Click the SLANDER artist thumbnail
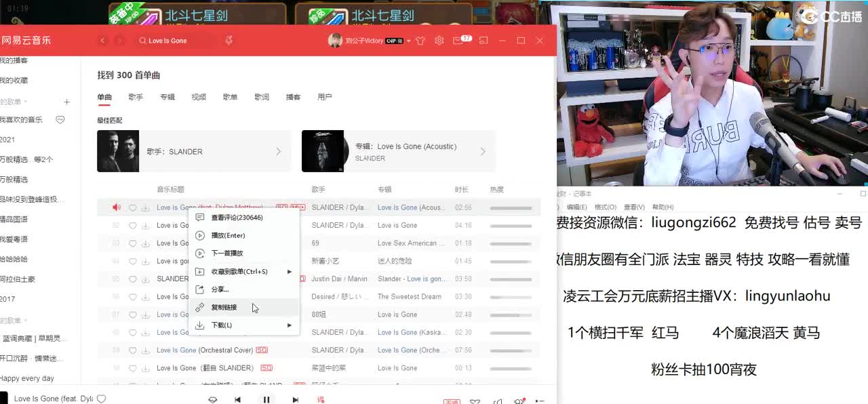The height and width of the screenshot is (404, 868). point(118,151)
